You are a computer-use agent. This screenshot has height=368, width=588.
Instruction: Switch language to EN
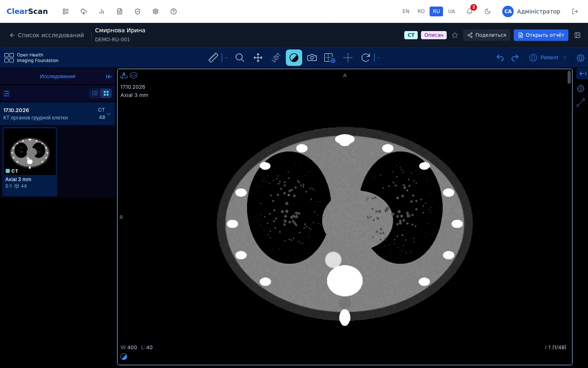pyautogui.click(x=406, y=11)
